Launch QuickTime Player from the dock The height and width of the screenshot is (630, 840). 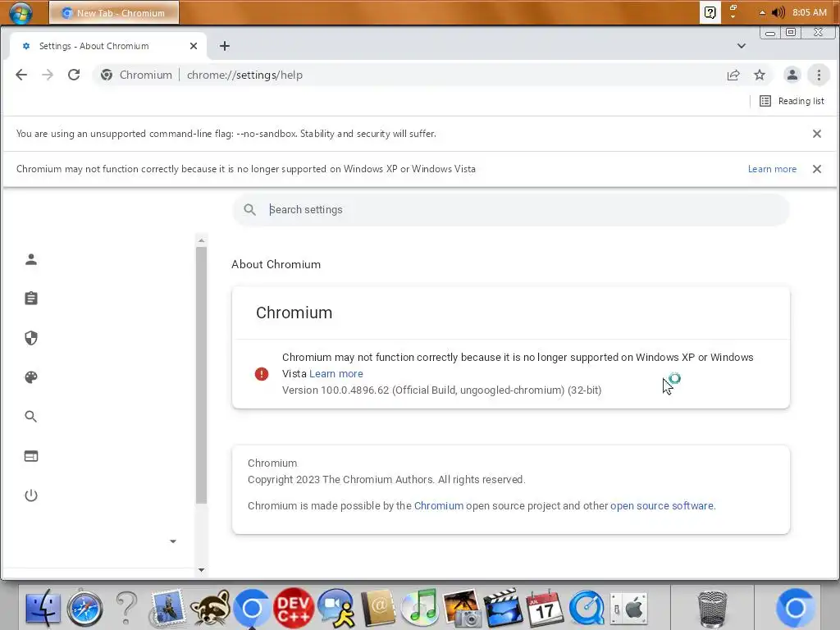[x=587, y=608]
